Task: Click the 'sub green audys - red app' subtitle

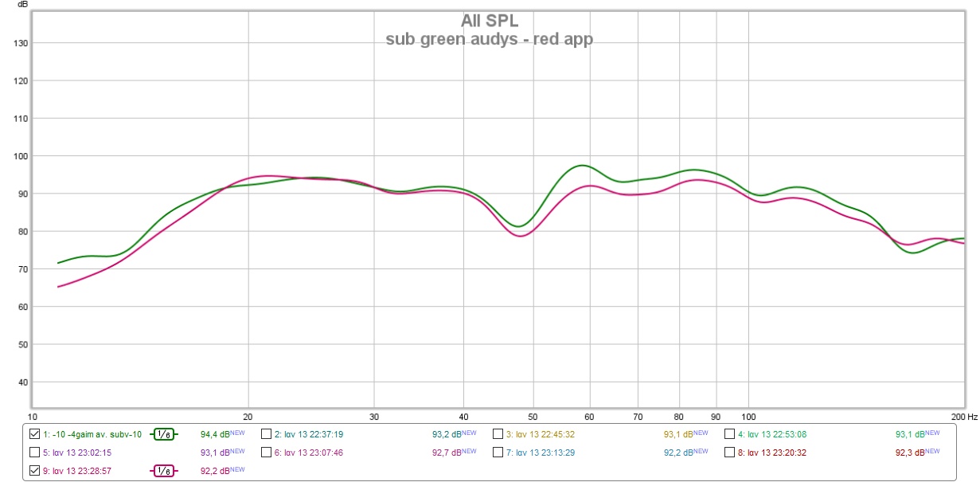Action: pos(489,39)
